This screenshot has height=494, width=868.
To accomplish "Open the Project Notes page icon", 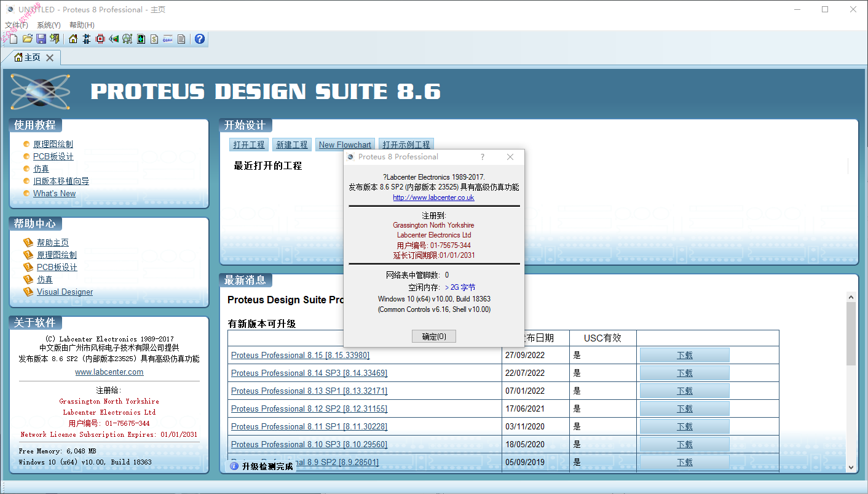I will click(x=181, y=39).
